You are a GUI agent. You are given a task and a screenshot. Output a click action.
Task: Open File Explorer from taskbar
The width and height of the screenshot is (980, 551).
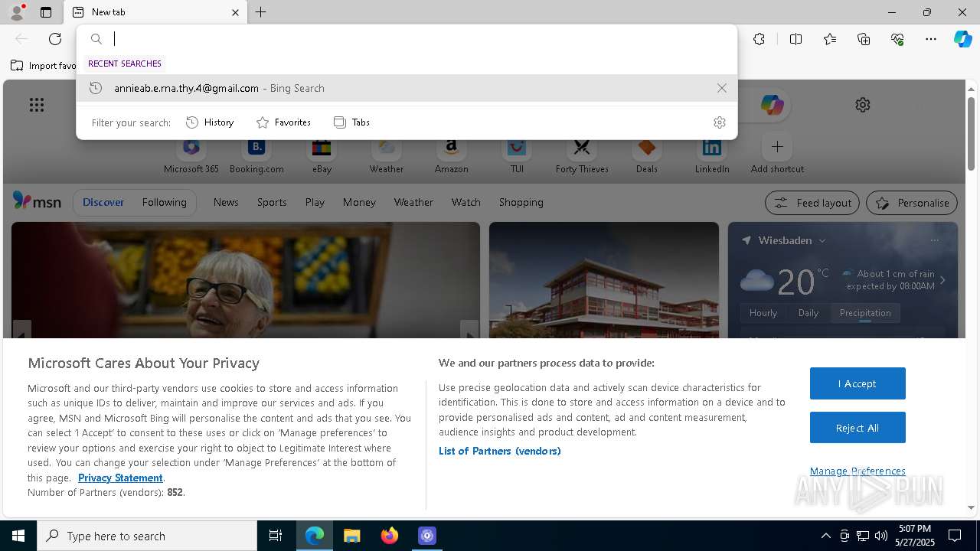(351, 536)
